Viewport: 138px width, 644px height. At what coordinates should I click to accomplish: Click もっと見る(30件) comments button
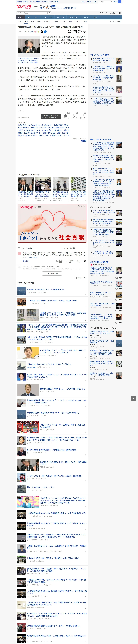pyautogui.click(x=52, y=273)
